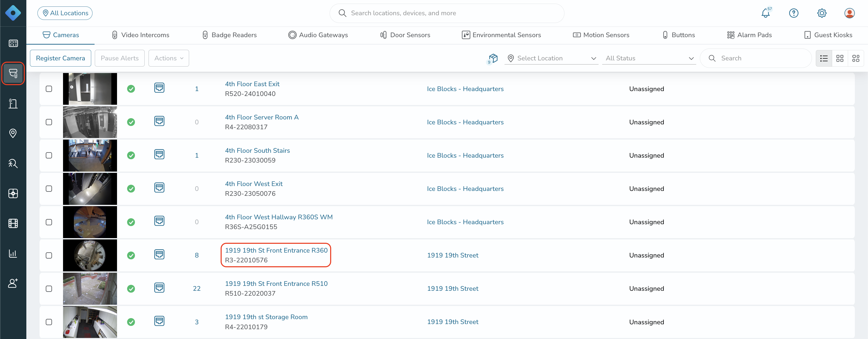This screenshot has width=868, height=339.
Task: Open the Actions dropdown
Action: [x=168, y=58]
